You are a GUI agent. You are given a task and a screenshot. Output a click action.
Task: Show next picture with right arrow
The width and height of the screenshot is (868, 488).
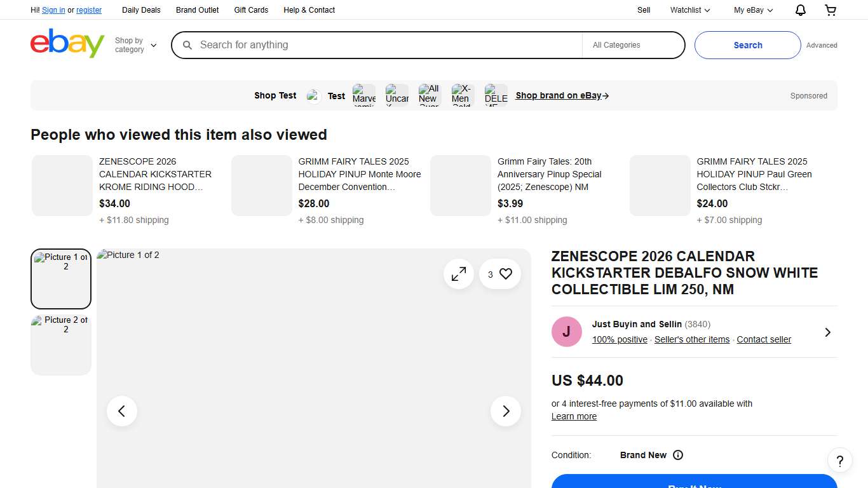[x=506, y=411]
